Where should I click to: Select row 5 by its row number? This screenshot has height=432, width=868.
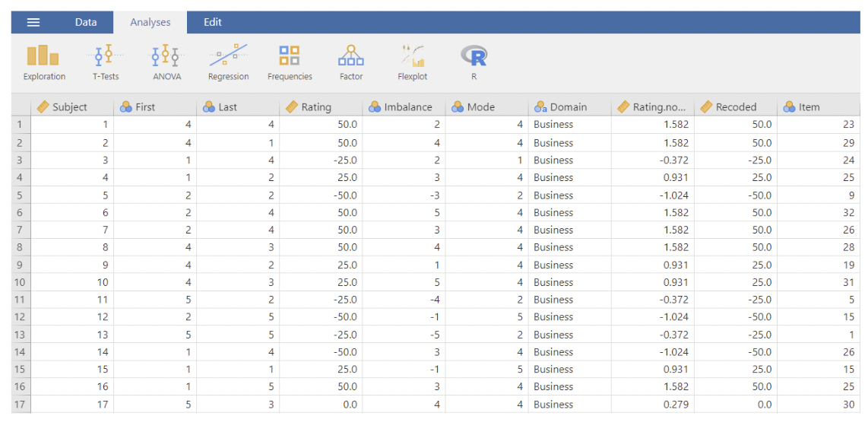pos(21,195)
